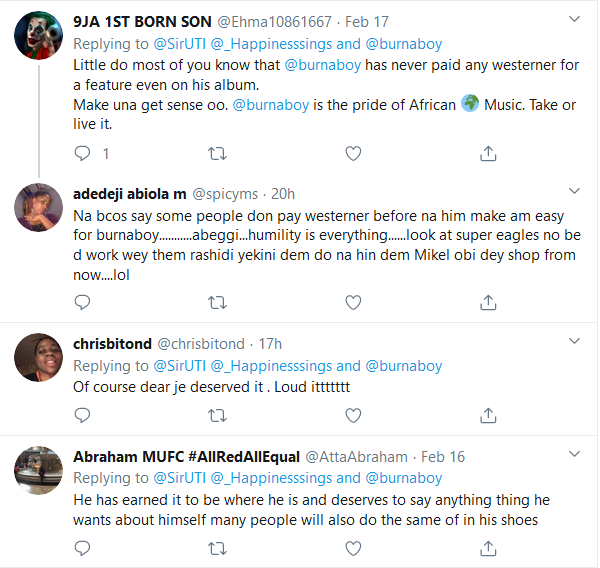Open chrisbitond's profile picture
Screen dimensions: 600x568
40,357
